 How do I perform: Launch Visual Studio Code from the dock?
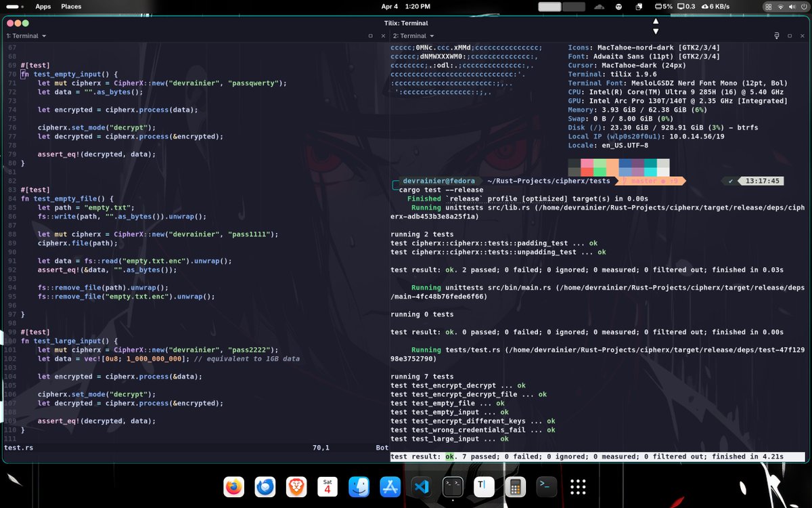point(422,486)
